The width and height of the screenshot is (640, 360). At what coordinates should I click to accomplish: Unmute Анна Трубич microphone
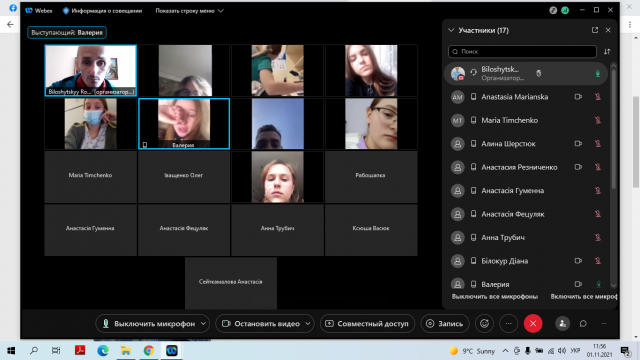[x=598, y=238]
